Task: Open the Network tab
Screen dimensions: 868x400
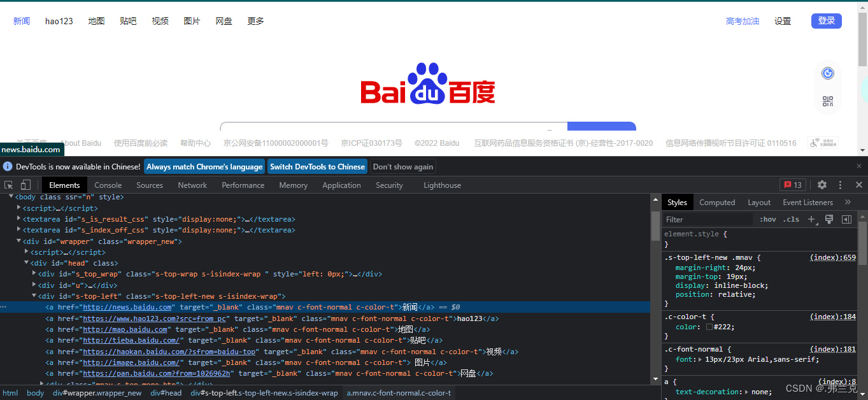Action: pos(192,185)
